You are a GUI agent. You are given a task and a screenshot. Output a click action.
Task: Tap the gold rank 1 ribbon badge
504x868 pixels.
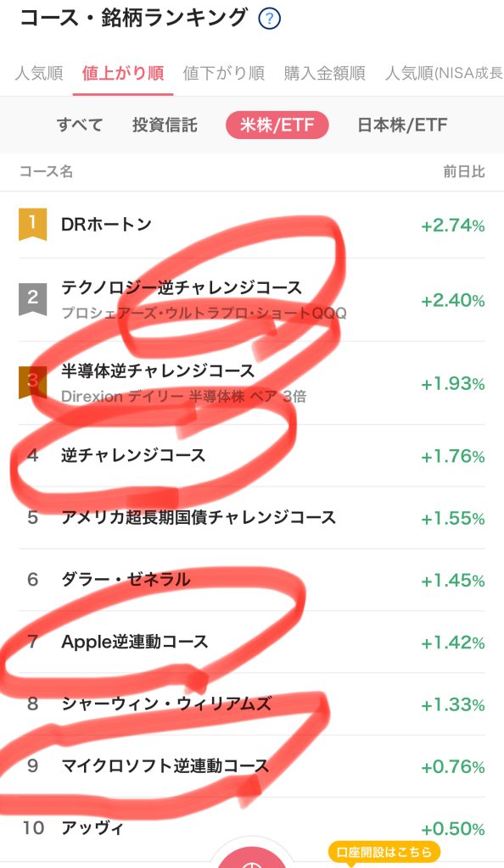pyautogui.click(x=33, y=224)
